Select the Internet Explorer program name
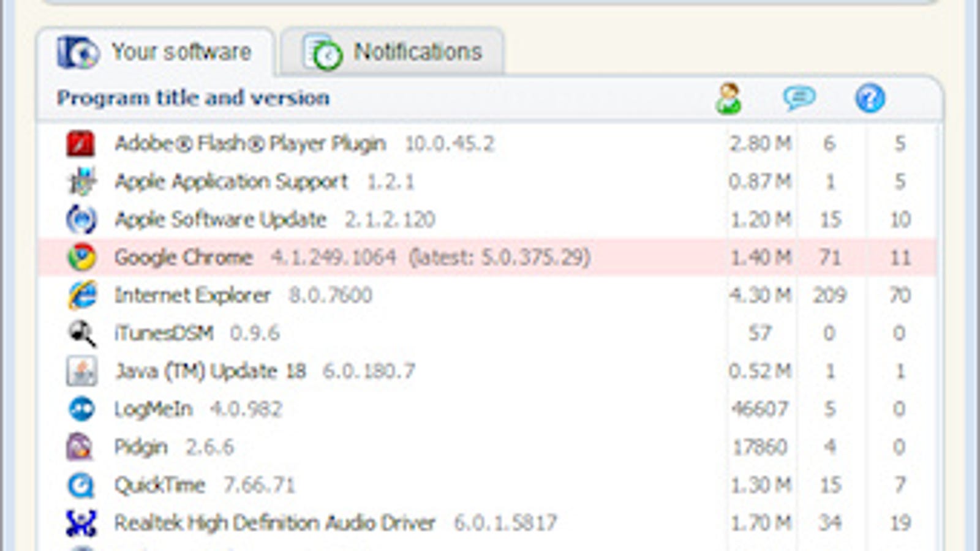Screen dimensions: 980x551 click(192, 295)
